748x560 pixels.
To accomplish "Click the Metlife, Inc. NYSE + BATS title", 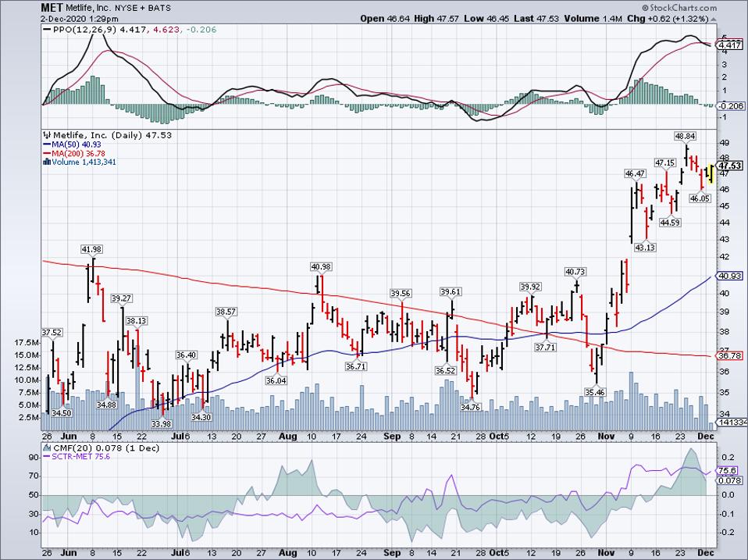I will [x=119, y=8].
